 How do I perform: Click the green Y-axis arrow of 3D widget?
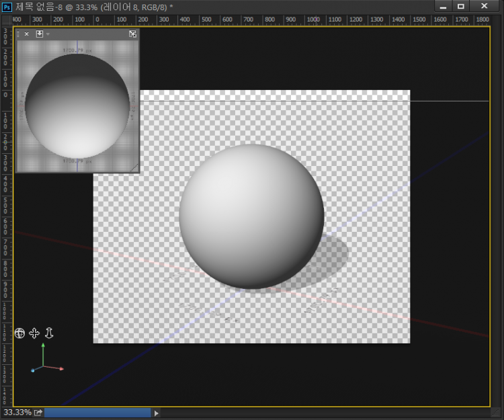click(43, 345)
